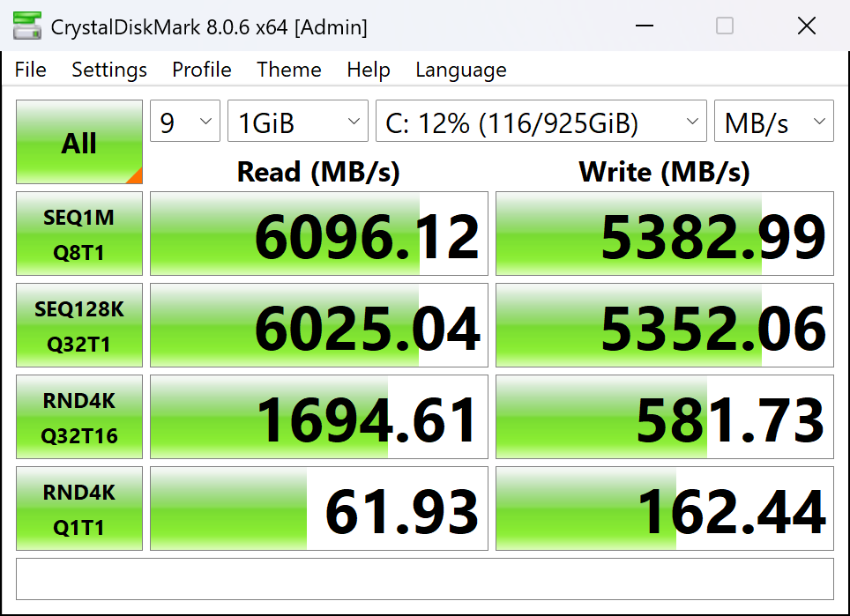This screenshot has width=850, height=616.
Task: Click the CrystalDiskMark app icon in title bar
Action: coord(27,26)
